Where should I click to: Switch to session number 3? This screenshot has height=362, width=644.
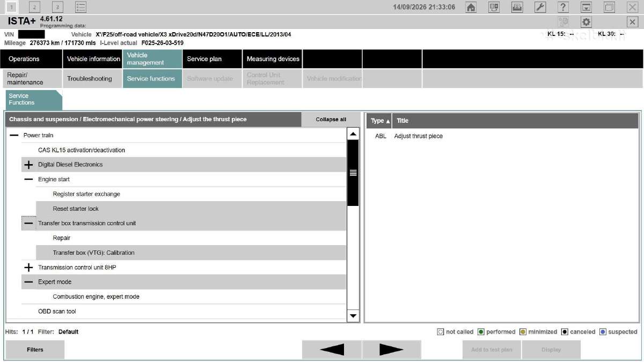click(x=57, y=7)
